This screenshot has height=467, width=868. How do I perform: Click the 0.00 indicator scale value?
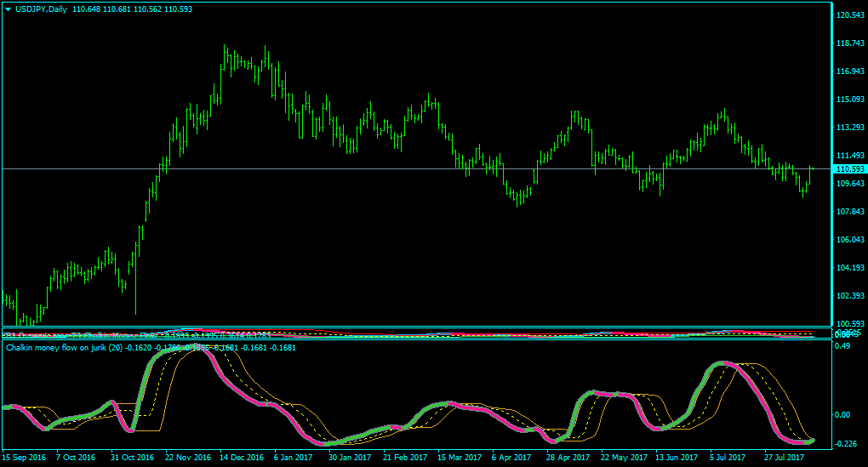point(842,414)
